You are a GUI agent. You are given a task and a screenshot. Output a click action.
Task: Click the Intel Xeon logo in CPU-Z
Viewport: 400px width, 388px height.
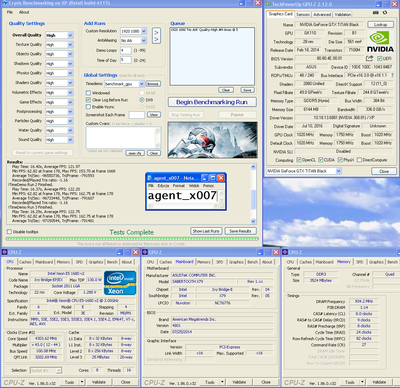click(120, 283)
